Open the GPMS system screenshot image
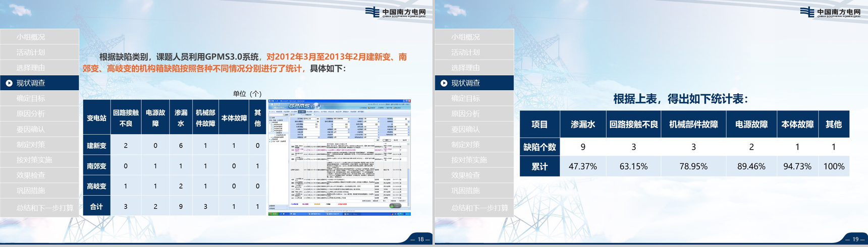 339,157
